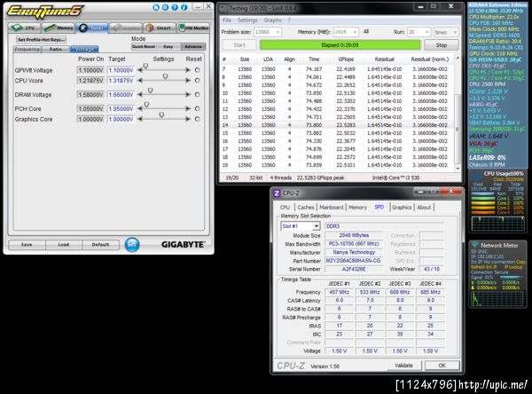Switch to the Ratio sub-tab

tap(56, 50)
